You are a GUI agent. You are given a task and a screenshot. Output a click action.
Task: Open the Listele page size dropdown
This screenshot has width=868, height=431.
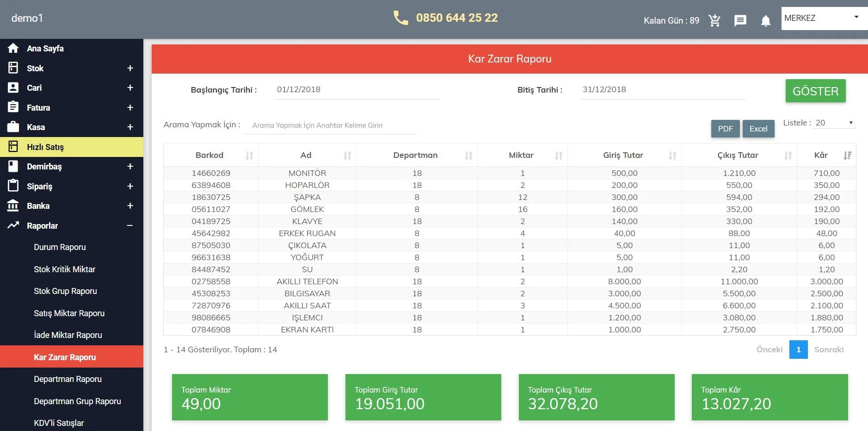tap(834, 123)
